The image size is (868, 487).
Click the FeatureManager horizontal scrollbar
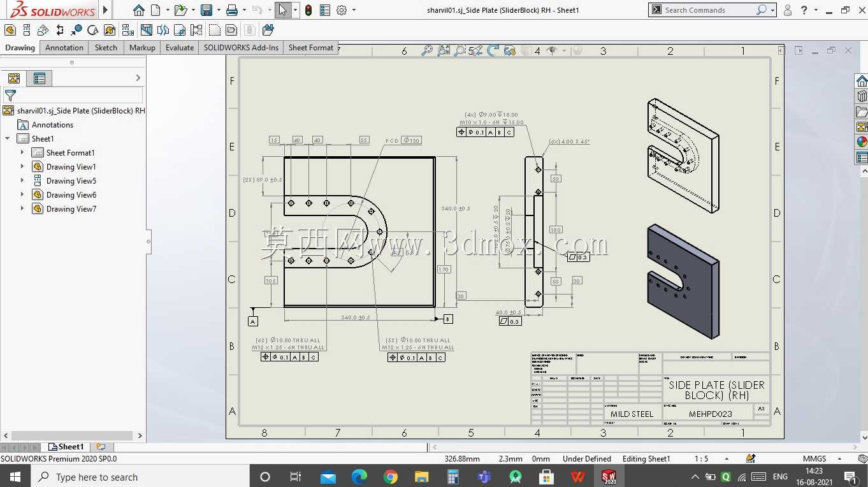tap(71, 436)
